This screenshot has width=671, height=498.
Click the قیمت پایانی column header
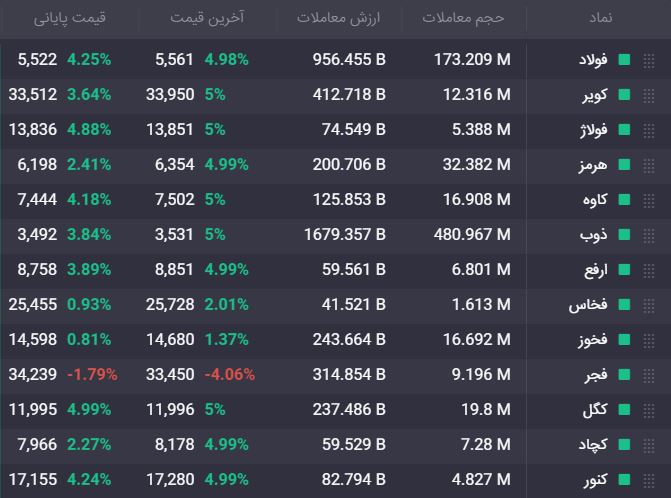click(x=70, y=18)
